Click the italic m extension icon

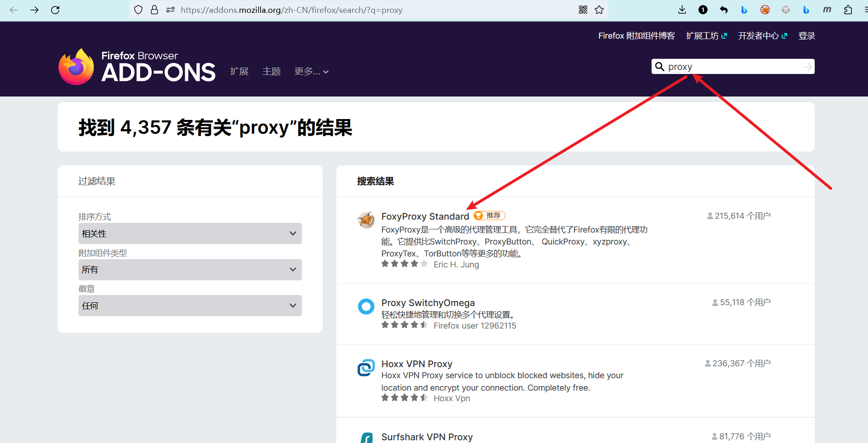[x=827, y=10]
